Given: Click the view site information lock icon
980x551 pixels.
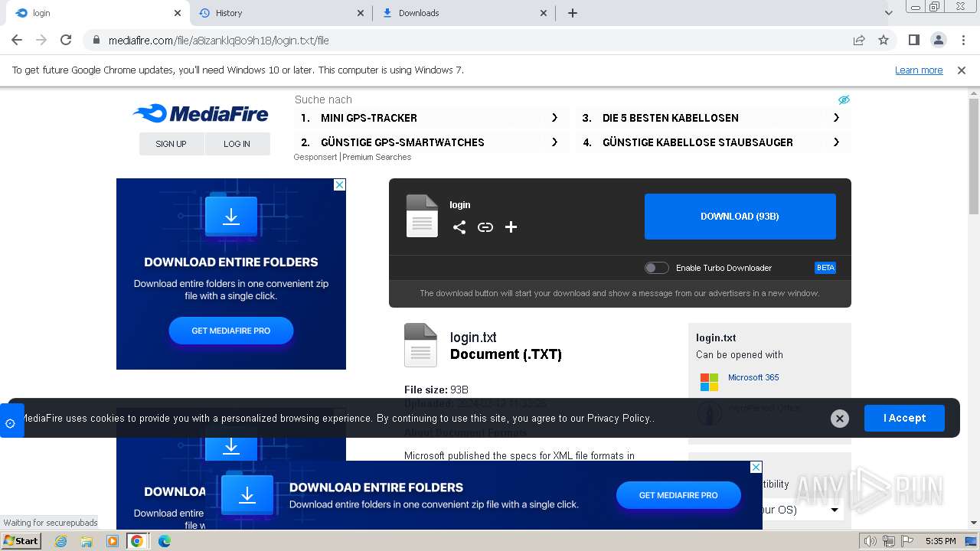Looking at the screenshot, I should (96, 40).
